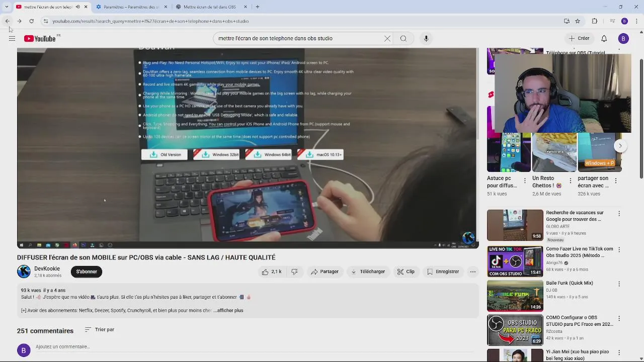Start voice search with microphone

[x=426, y=38]
